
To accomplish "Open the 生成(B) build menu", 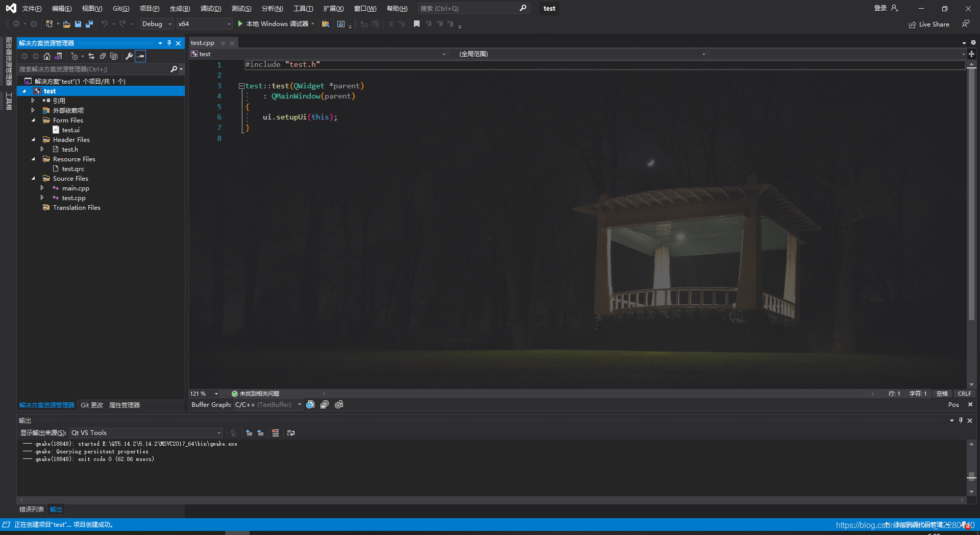I will tap(180, 8).
